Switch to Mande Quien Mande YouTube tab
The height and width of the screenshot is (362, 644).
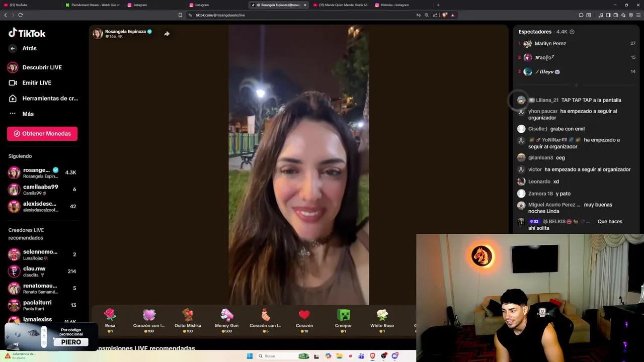click(340, 5)
